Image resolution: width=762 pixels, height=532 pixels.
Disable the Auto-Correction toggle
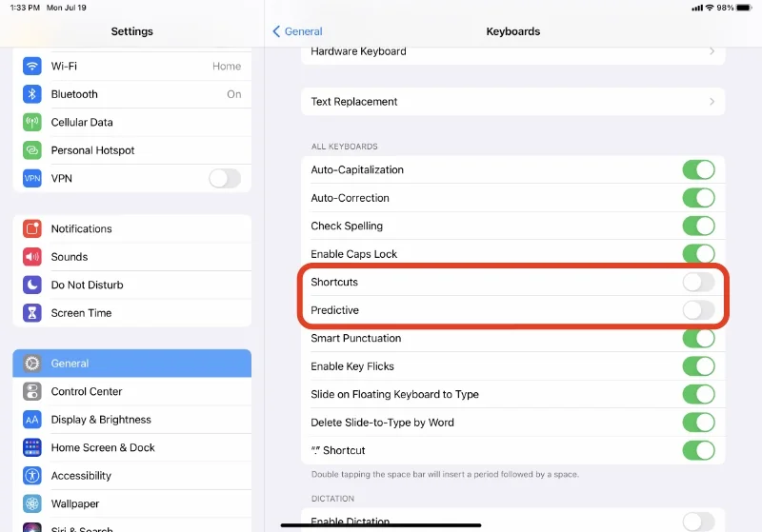698,198
